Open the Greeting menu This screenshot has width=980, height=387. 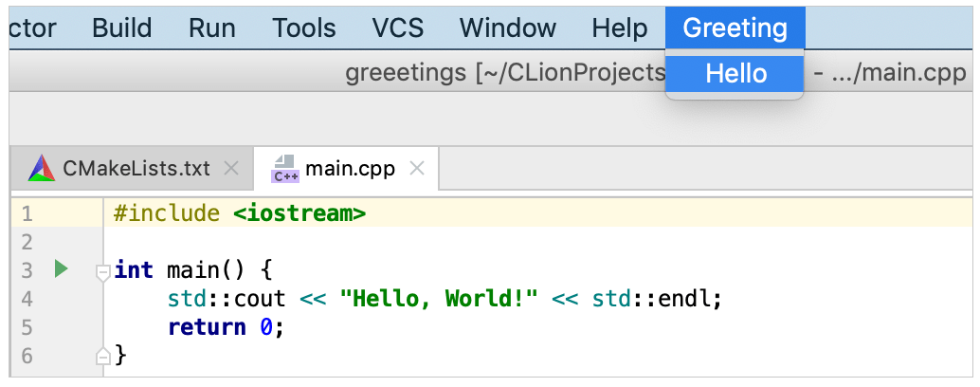tap(735, 28)
